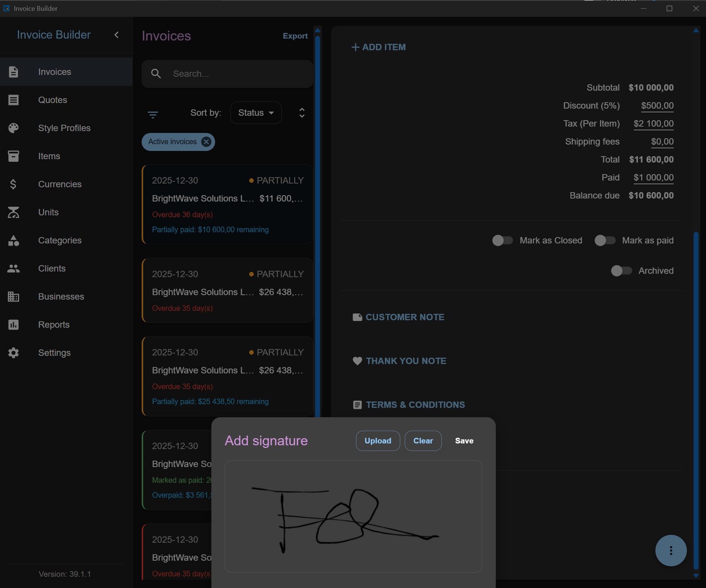Click the Currencies dollar icon
Image resolution: width=706 pixels, height=588 pixels.
13,184
